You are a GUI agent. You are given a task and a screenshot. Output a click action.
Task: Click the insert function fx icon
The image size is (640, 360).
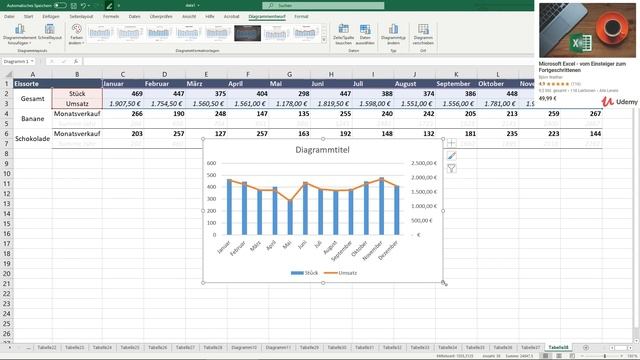point(76,61)
